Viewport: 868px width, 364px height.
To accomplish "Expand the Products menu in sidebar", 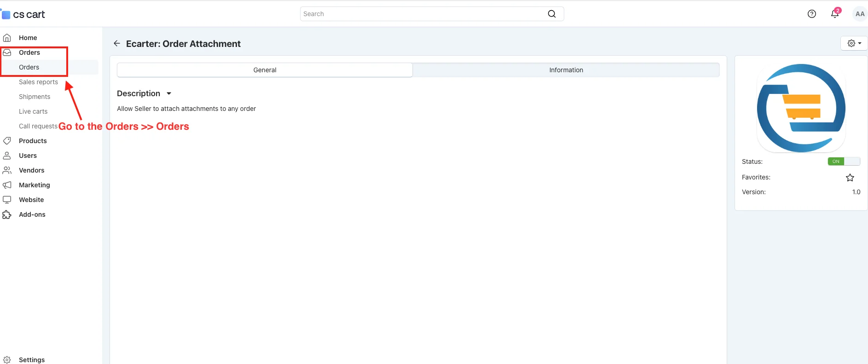I will pos(33,141).
